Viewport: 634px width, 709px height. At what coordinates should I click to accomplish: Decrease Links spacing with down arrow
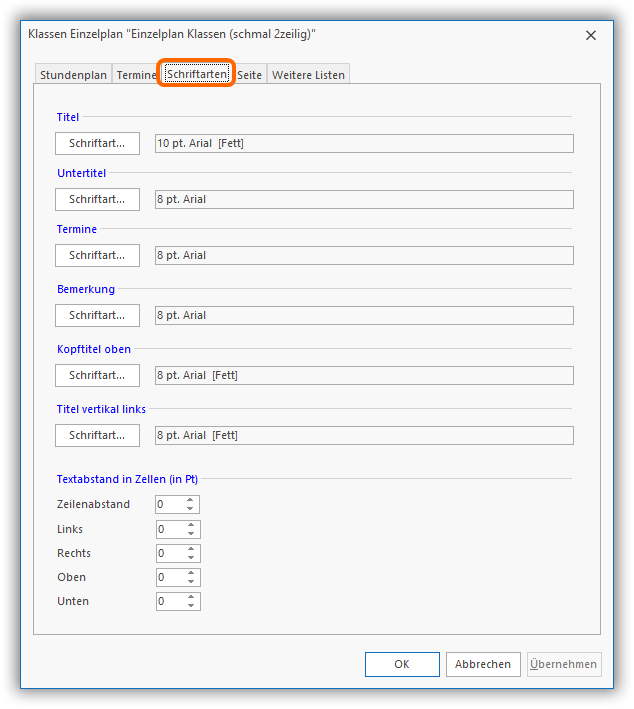[x=191, y=534]
